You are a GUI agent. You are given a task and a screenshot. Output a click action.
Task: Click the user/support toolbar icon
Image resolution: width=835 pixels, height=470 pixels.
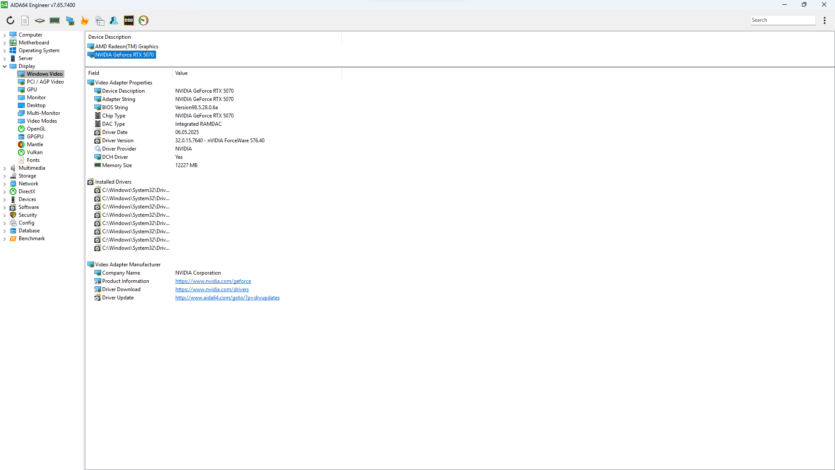(114, 20)
